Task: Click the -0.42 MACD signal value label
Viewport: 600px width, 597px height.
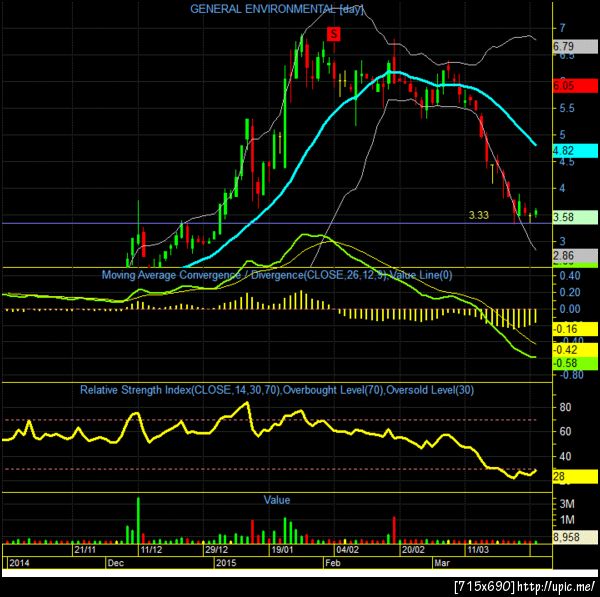Action: coord(575,350)
